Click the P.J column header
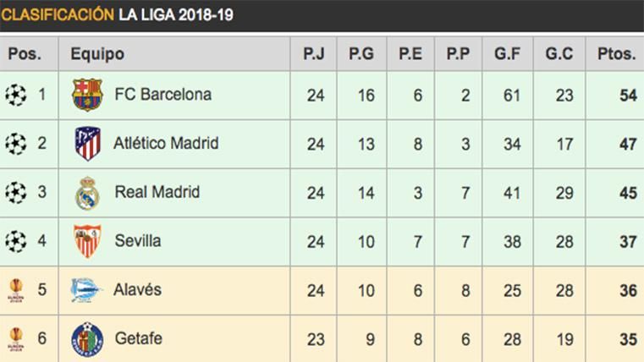 [315, 54]
